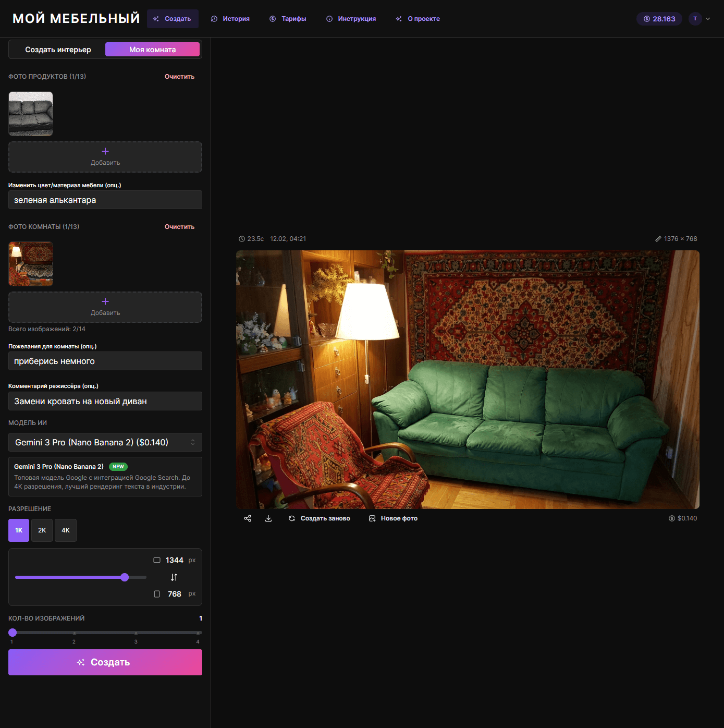The image size is (724, 728).
Task: Click the Новое фото image icon
Action: 372,518
